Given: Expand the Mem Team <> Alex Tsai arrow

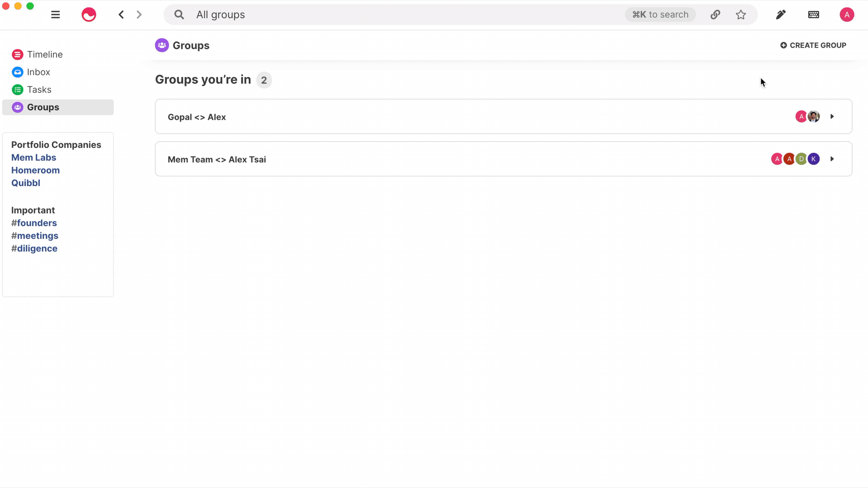Looking at the screenshot, I should 832,159.
